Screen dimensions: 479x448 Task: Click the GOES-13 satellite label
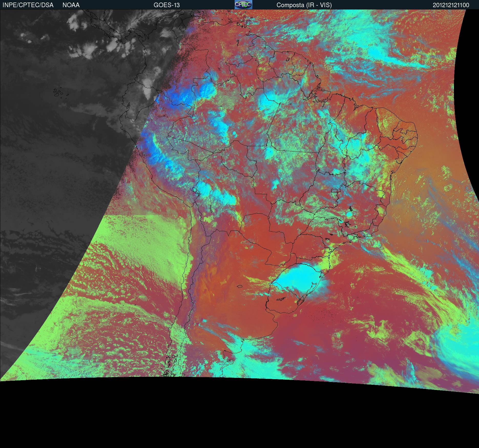pos(166,5)
